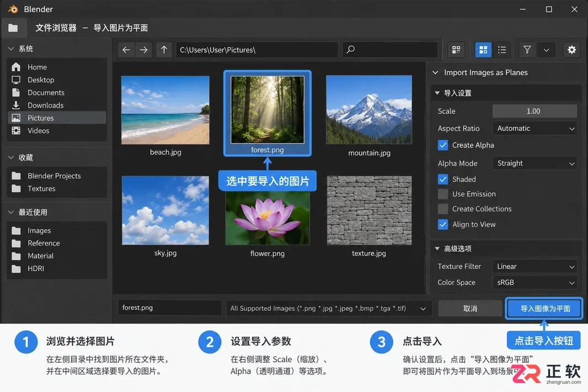Open Color Space dropdown
The image size is (588, 392).
[x=534, y=283]
